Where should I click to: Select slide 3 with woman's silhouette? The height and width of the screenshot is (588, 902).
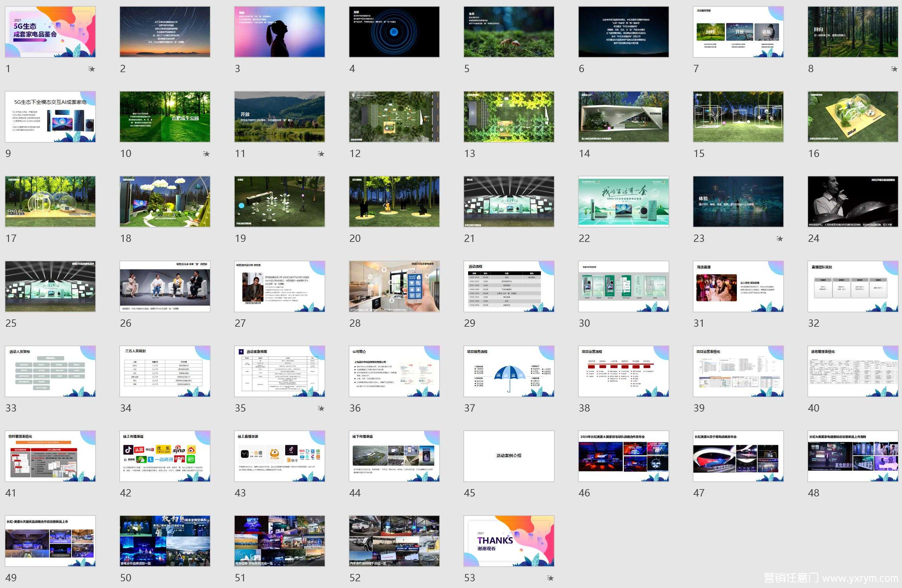pyautogui.click(x=280, y=32)
